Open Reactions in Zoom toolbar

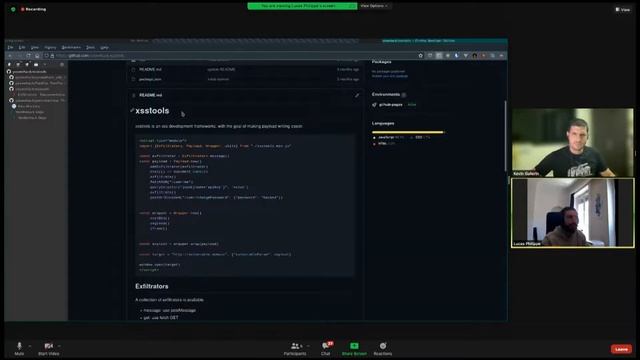383,349
